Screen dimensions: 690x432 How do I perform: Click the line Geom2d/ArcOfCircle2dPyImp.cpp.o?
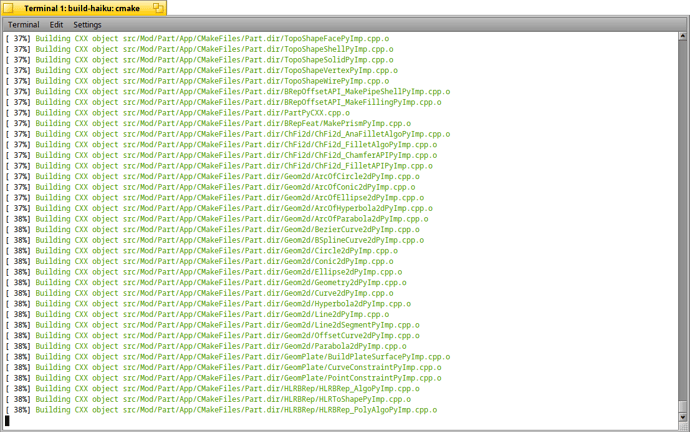[x=213, y=176]
